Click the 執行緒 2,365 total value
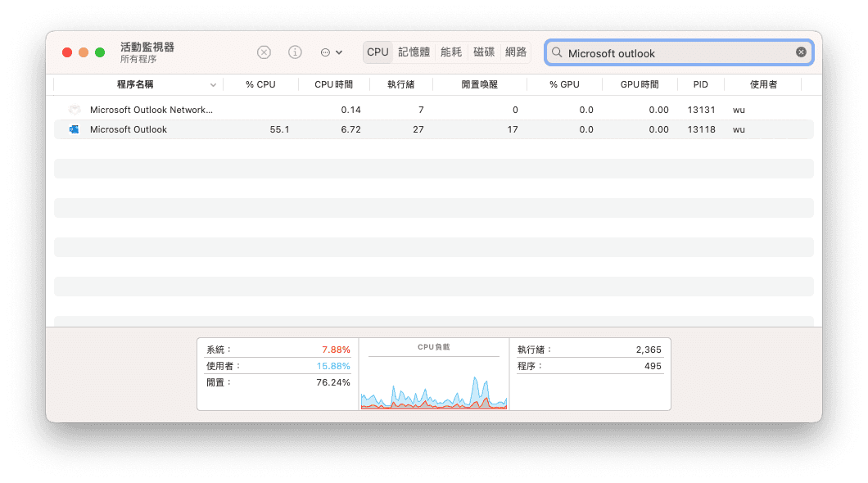868x483 pixels. pyautogui.click(x=649, y=350)
